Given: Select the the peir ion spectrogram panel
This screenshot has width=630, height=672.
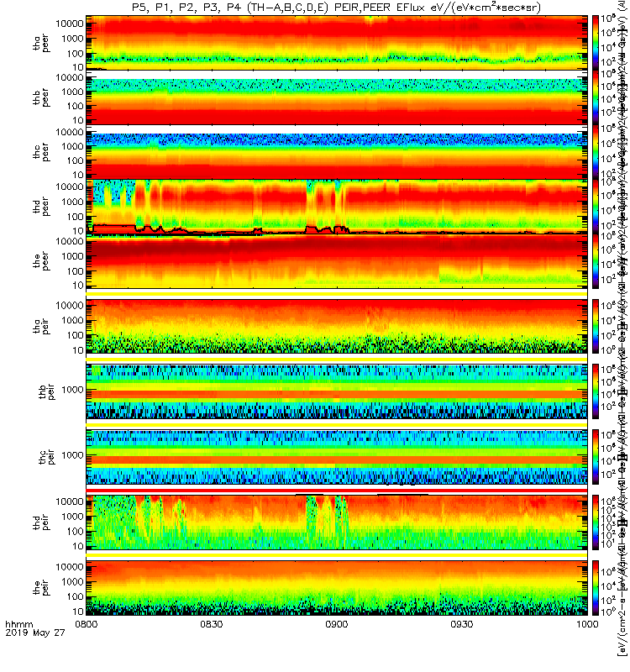Looking at the screenshot, I should 337,587.
